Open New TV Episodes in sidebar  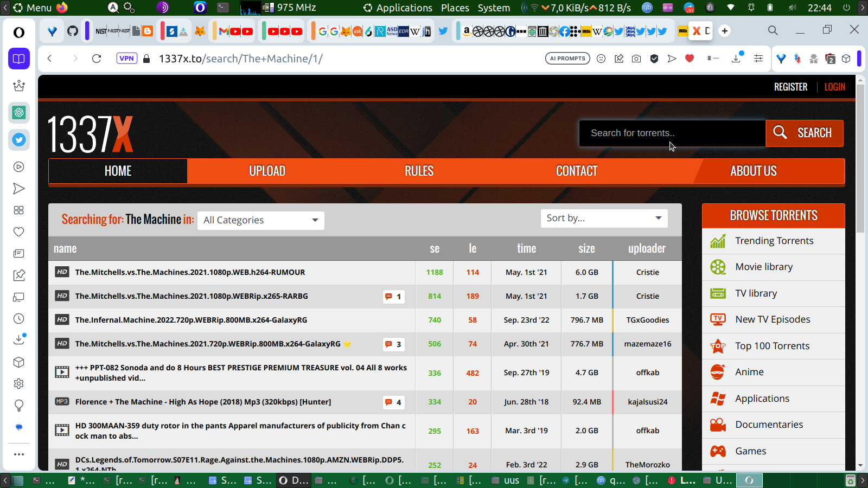click(774, 320)
